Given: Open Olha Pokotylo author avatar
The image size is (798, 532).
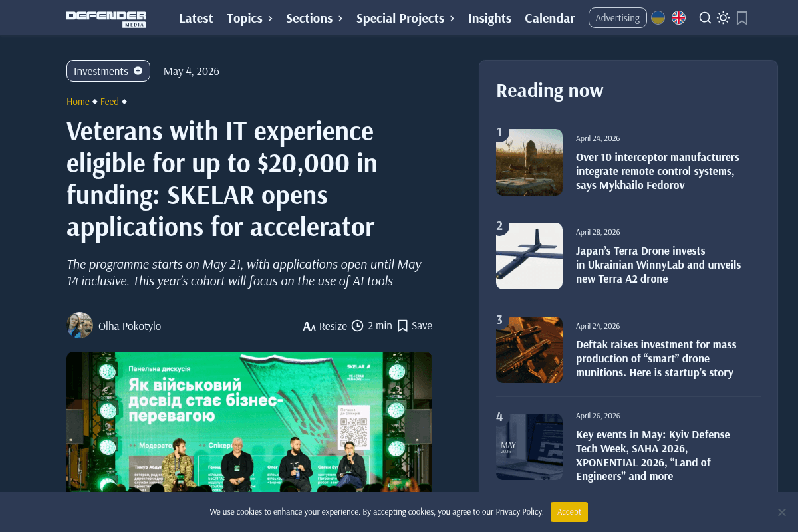Looking at the screenshot, I should point(80,325).
